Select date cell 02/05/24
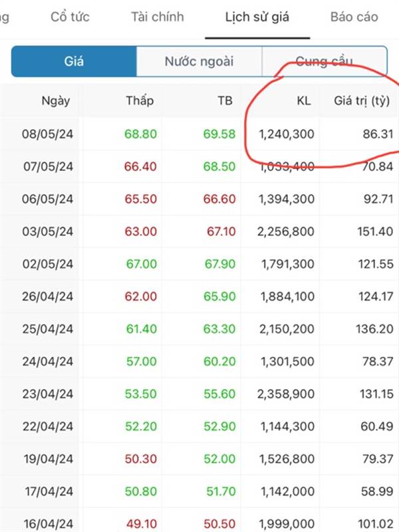This screenshot has height=532, width=399. pos(48,264)
